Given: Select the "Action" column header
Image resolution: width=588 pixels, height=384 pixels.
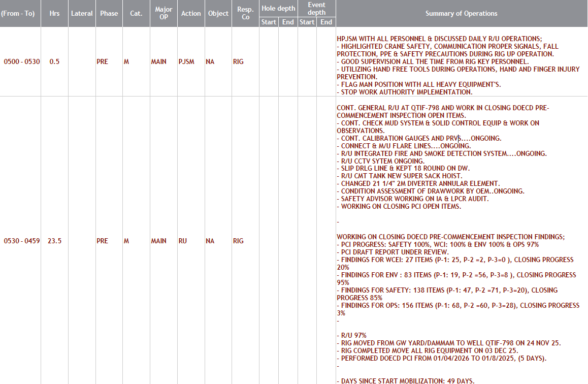Looking at the screenshot, I should coord(191,14).
